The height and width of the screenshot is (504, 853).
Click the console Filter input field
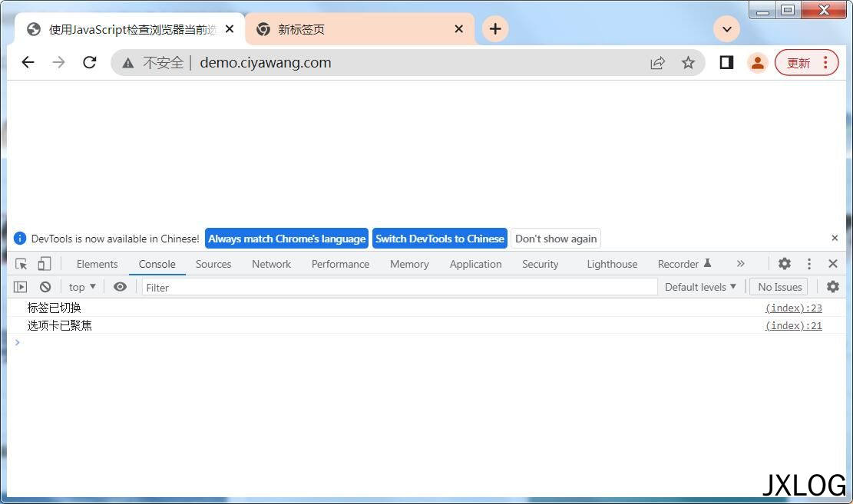pos(399,287)
